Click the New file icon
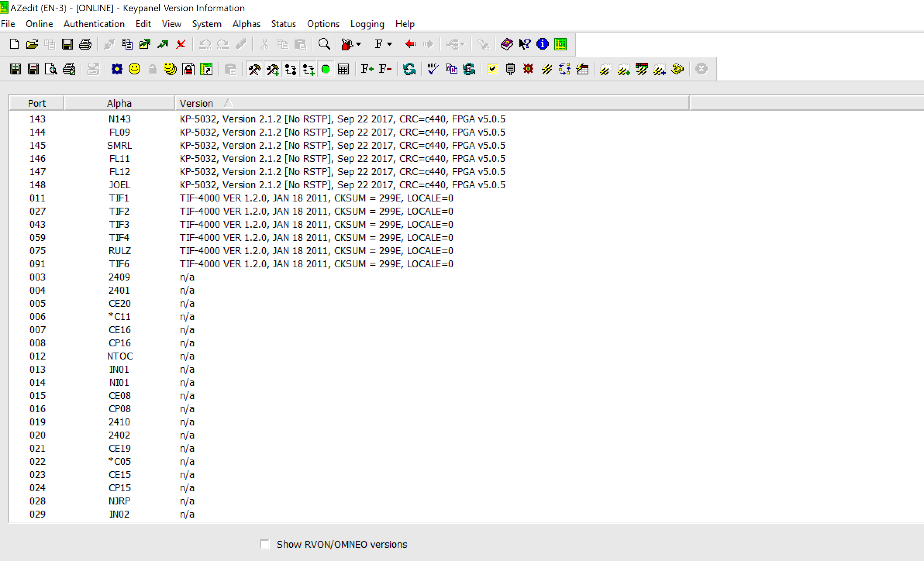Screen dimensions: 924x561 pyautogui.click(x=14, y=44)
